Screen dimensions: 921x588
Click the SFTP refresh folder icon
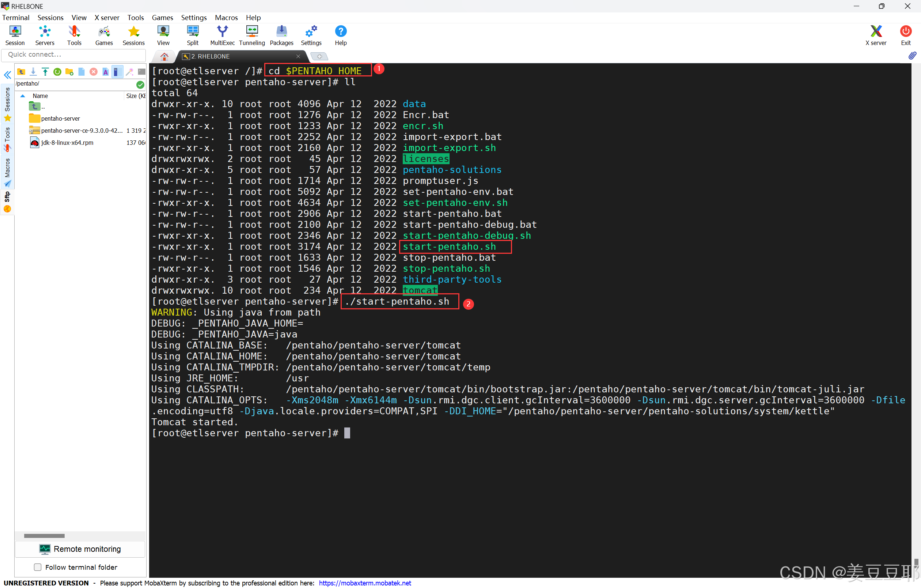tap(57, 72)
